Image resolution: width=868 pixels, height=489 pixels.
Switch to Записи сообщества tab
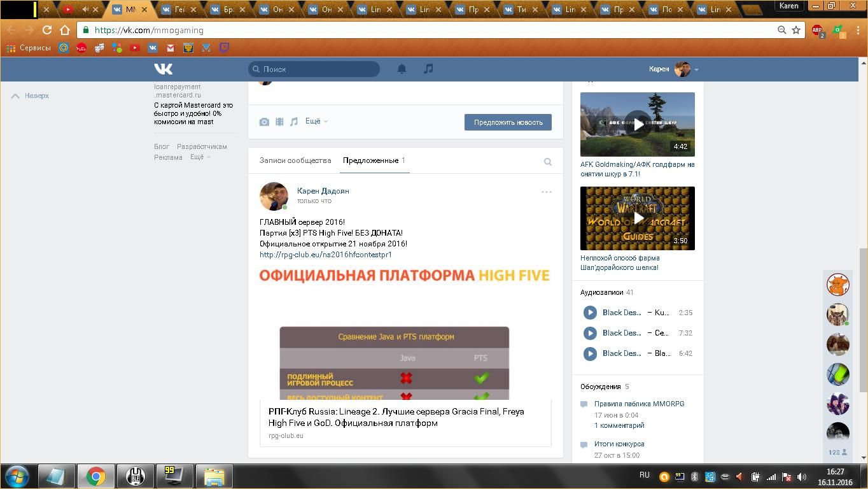click(295, 160)
